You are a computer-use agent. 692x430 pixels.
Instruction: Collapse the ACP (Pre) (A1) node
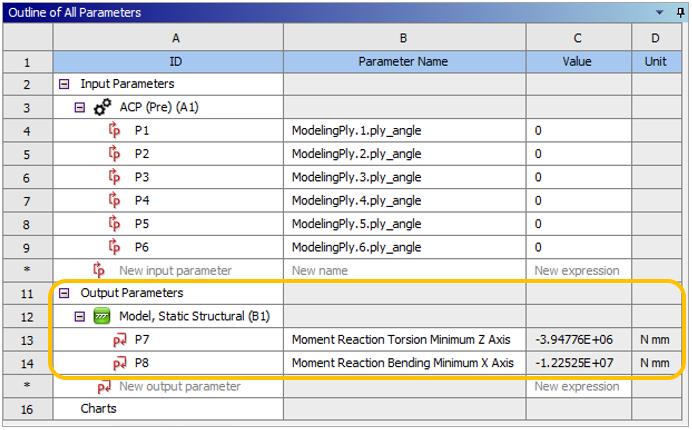80,108
